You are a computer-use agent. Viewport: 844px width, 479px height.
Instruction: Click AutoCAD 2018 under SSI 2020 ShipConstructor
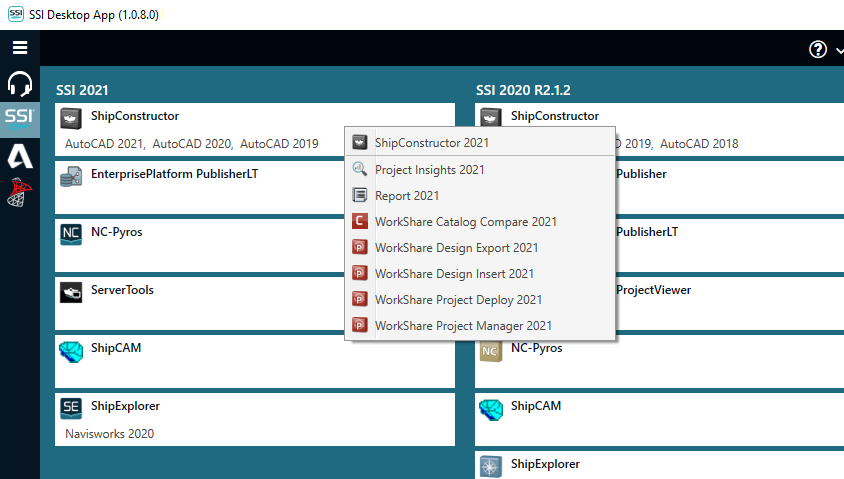[x=699, y=144]
